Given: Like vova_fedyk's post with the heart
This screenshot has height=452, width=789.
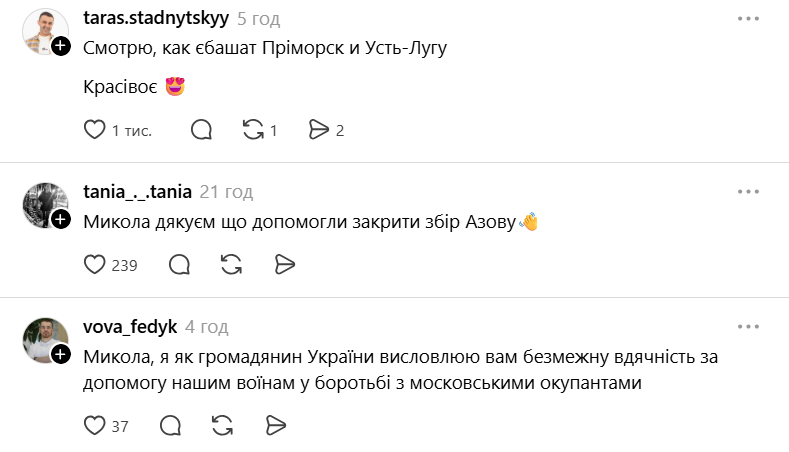Looking at the screenshot, I should (94, 426).
